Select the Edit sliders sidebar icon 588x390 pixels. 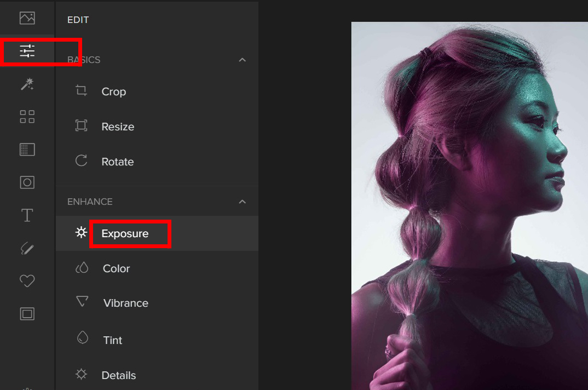[27, 51]
